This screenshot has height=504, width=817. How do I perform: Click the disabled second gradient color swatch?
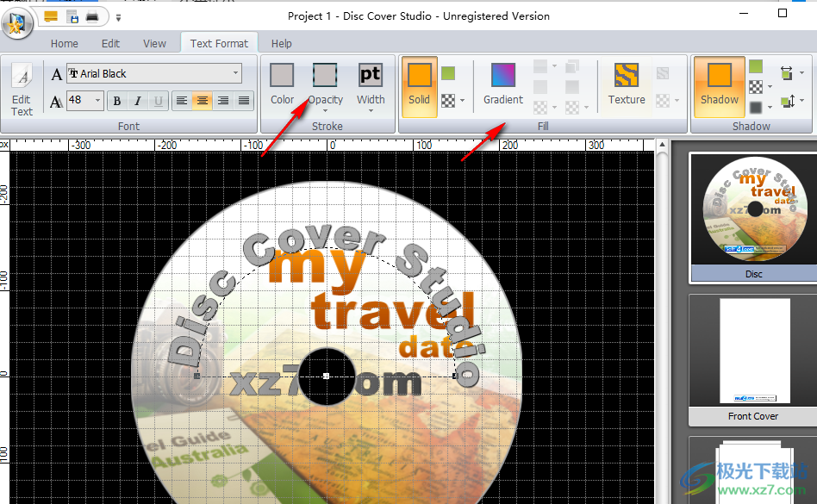(x=540, y=87)
